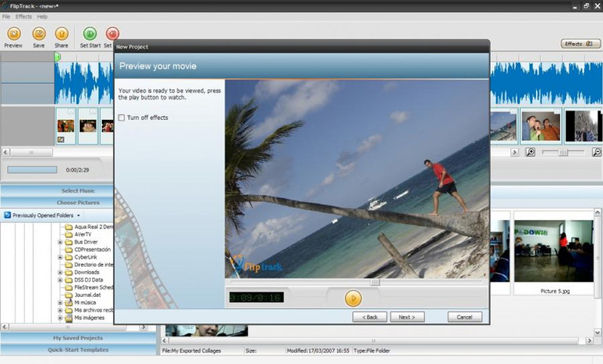
Task: Click the picture browser horizontal scroll right arrow
Action: [589, 341]
